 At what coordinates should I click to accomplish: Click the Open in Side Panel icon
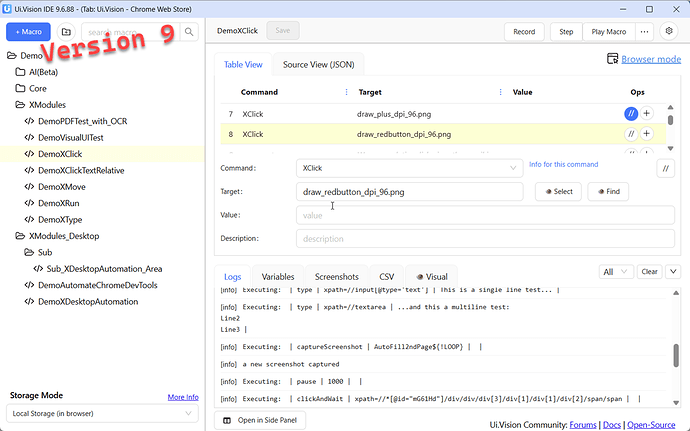pos(227,420)
